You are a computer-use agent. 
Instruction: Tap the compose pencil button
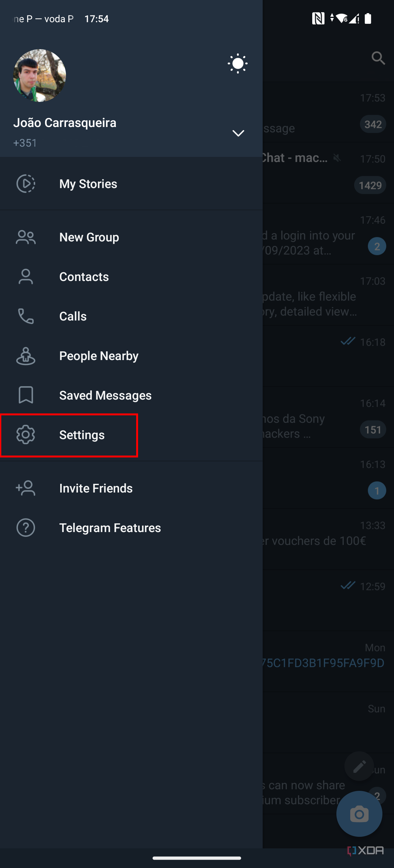tap(359, 766)
